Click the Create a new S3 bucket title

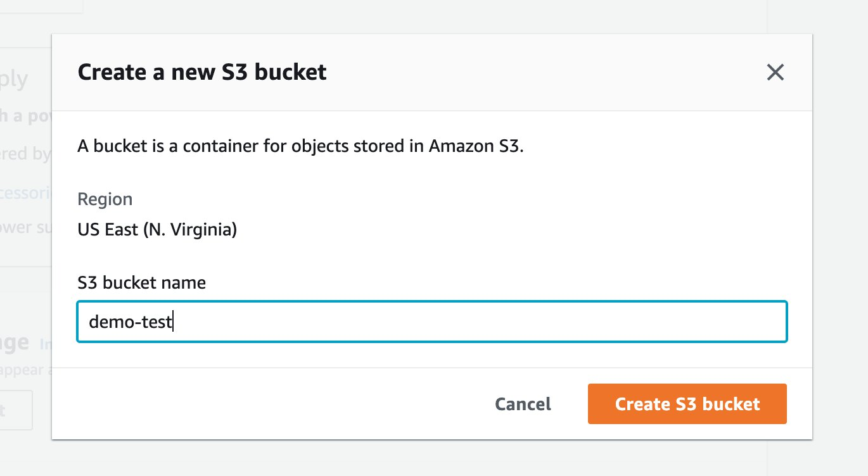point(202,72)
